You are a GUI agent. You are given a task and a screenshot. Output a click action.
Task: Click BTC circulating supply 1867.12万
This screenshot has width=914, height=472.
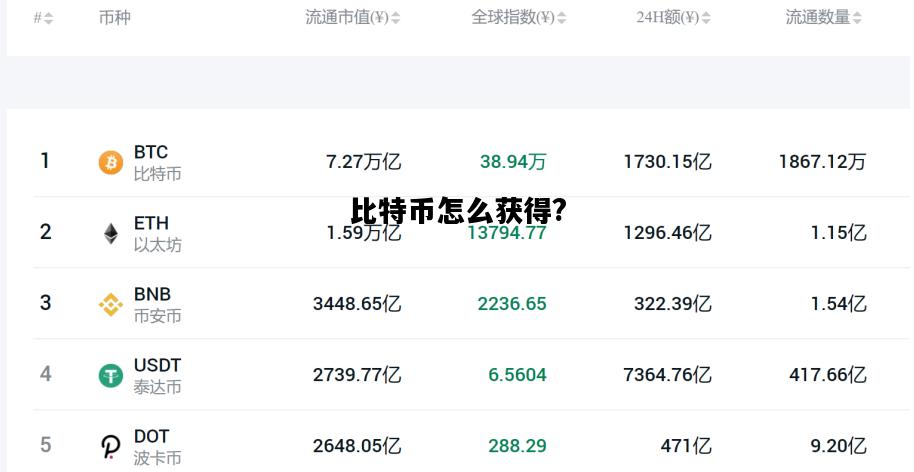click(x=822, y=161)
